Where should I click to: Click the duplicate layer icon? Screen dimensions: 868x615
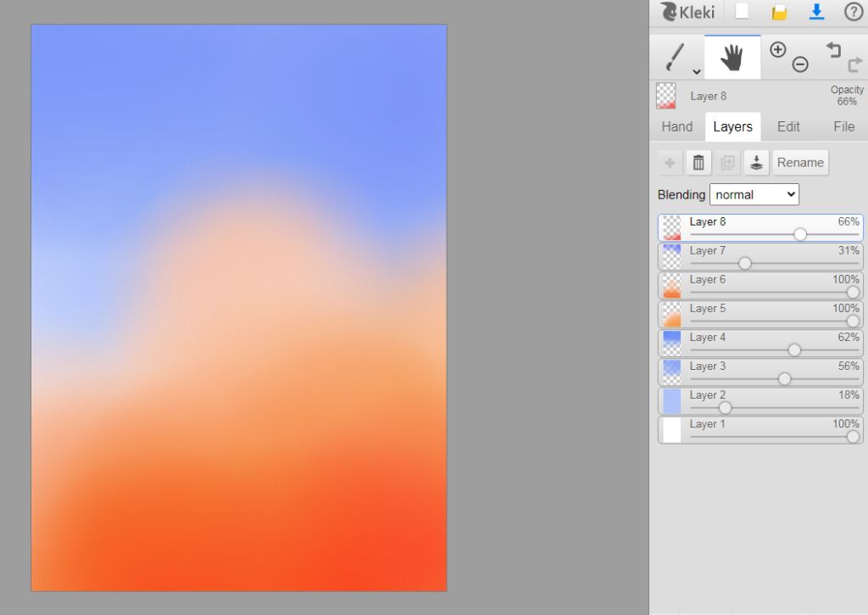pos(727,163)
